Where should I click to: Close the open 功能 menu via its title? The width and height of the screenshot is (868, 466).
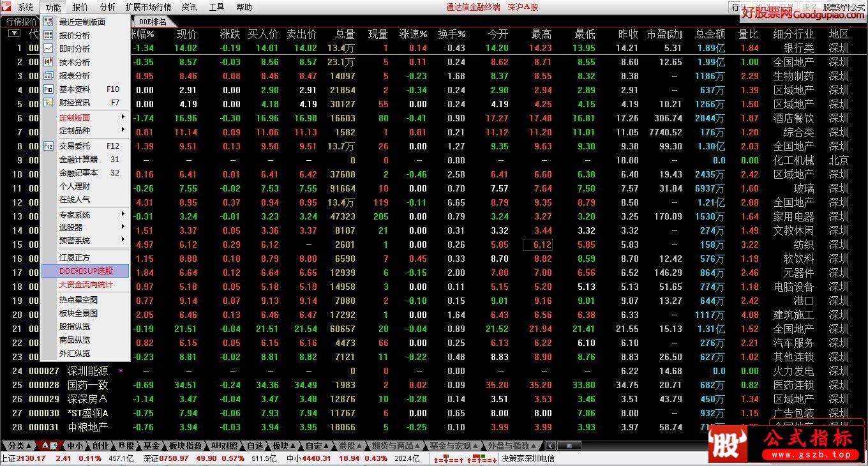[x=54, y=8]
